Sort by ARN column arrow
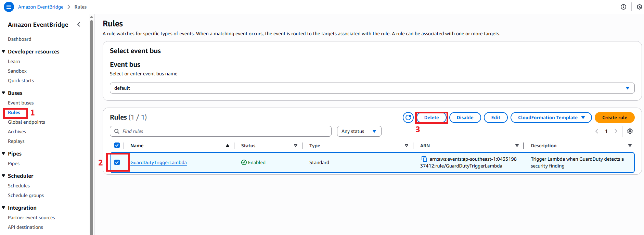 (x=517, y=146)
